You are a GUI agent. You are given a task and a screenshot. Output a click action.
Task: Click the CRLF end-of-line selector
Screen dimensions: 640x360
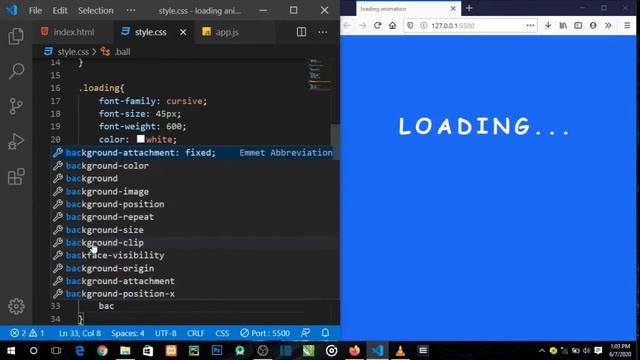click(196, 333)
